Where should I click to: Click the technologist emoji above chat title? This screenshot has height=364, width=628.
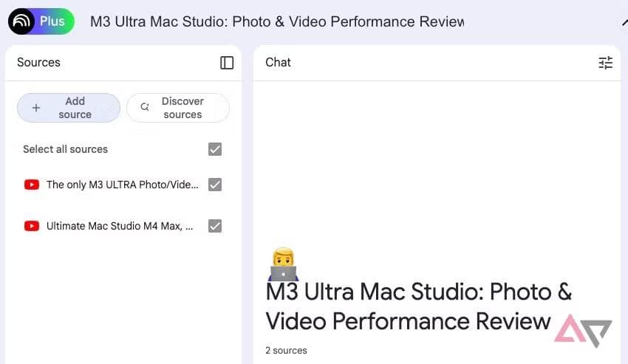(283, 264)
